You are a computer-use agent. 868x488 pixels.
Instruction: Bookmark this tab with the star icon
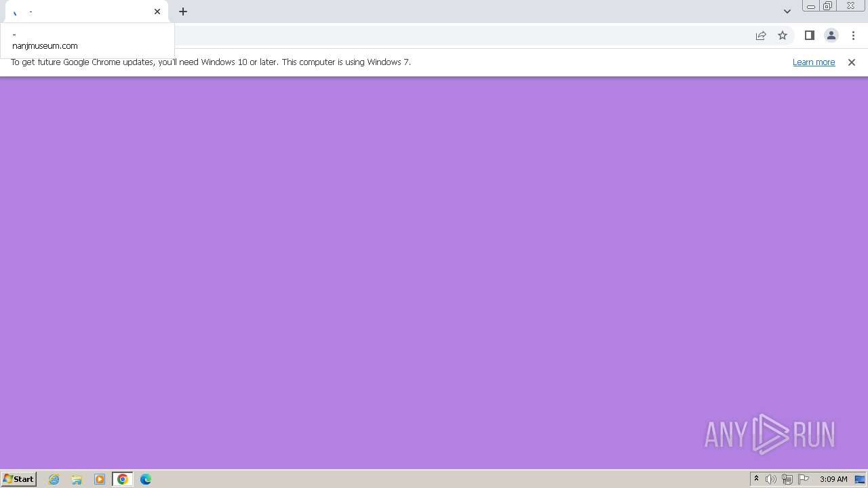pyautogui.click(x=783, y=35)
